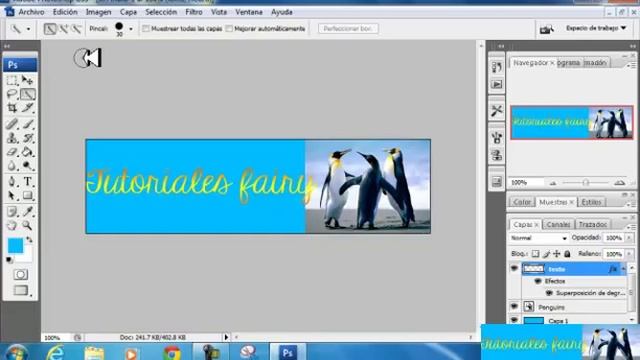Select the Paint Bucket tool
Screen dimensions: 640x360
(27, 152)
